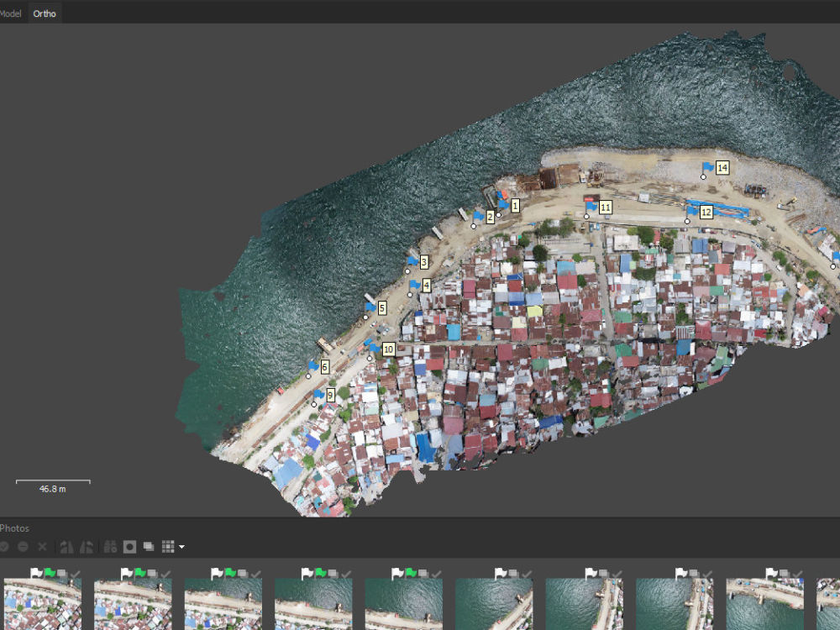Image resolution: width=840 pixels, height=630 pixels.
Task: Toggle the green flag on the first thumbnail
Action: pos(51,575)
